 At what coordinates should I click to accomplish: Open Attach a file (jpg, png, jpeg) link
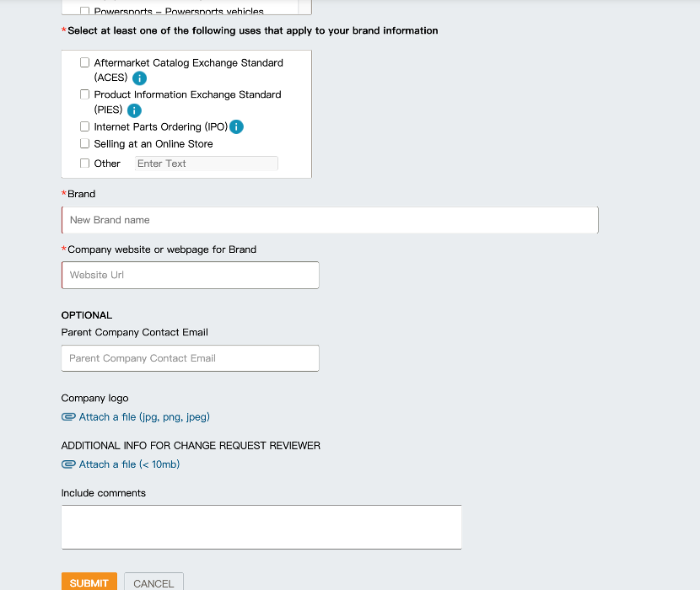pos(144,417)
